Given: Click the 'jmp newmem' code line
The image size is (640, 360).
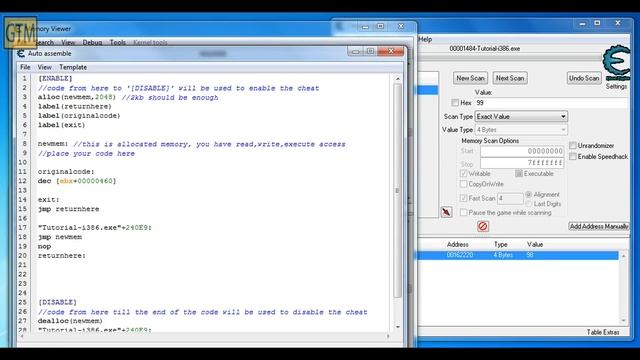Looking at the screenshot, I should pyautogui.click(x=60, y=237).
